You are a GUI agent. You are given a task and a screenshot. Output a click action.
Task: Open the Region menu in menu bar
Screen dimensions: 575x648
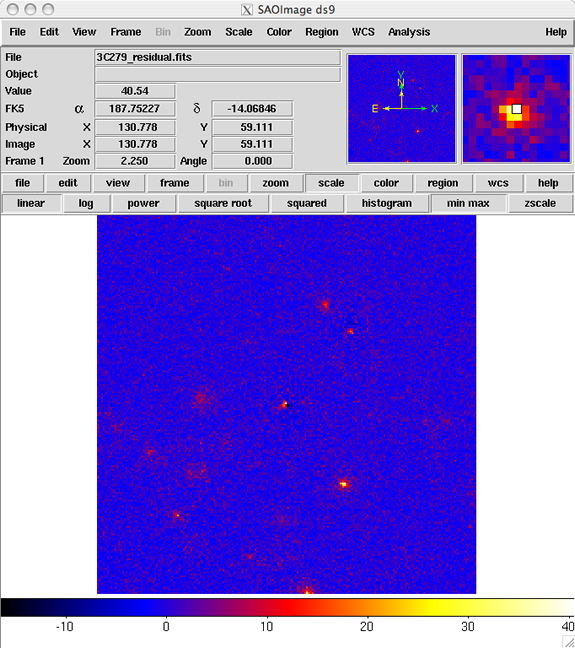coord(322,32)
